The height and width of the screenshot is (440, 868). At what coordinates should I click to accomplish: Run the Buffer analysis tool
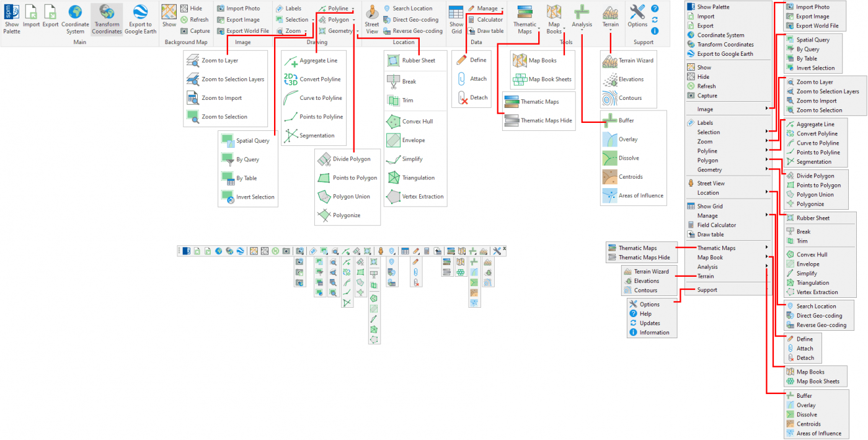point(627,120)
